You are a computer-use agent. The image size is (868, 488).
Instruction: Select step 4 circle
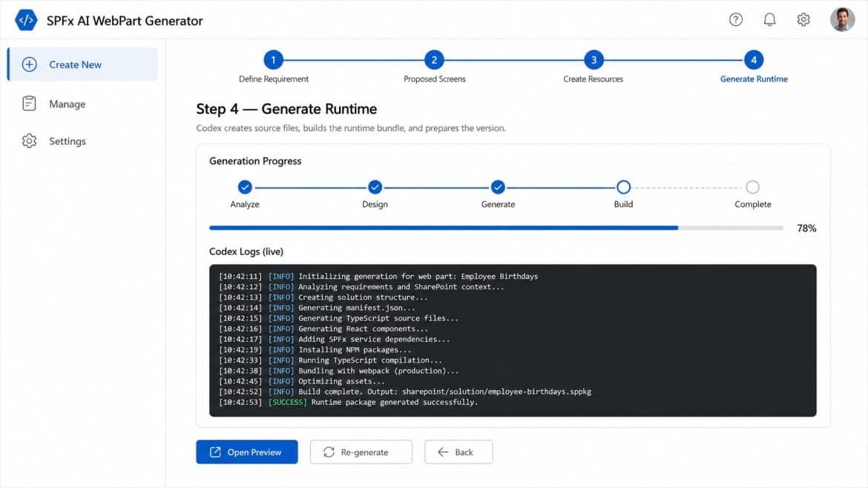point(754,60)
